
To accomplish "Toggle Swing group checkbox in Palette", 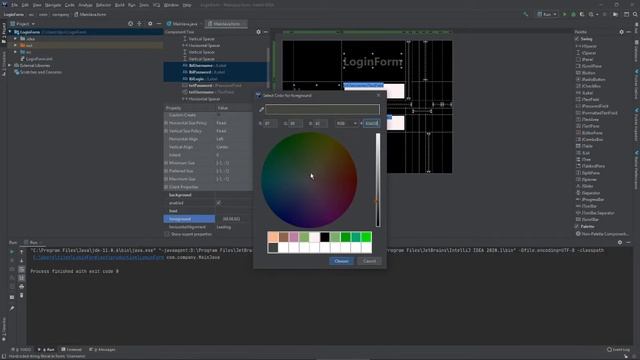I will click(x=577, y=39).
